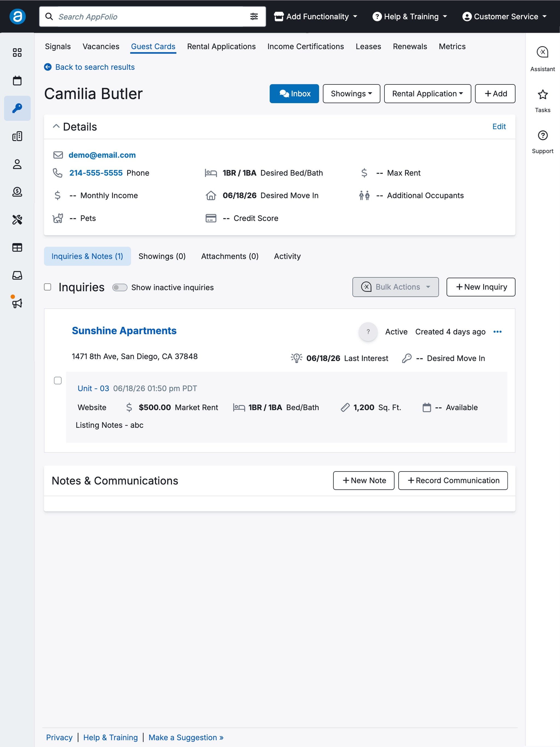This screenshot has height=747, width=560.
Task: Open the inbox tray icon in sidebar
Action: click(x=17, y=275)
